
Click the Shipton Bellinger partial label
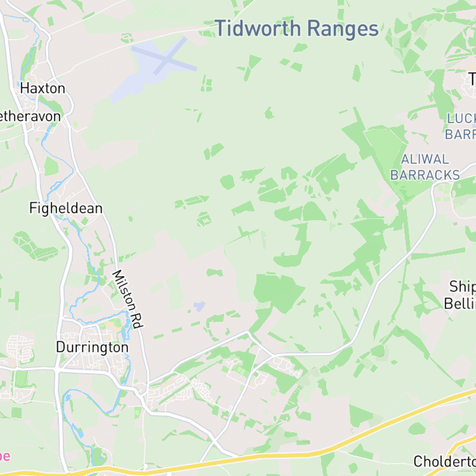[460, 295]
